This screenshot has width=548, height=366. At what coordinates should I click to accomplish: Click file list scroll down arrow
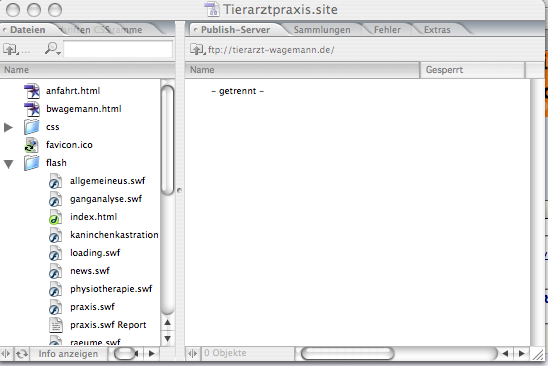click(x=168, y=338)
